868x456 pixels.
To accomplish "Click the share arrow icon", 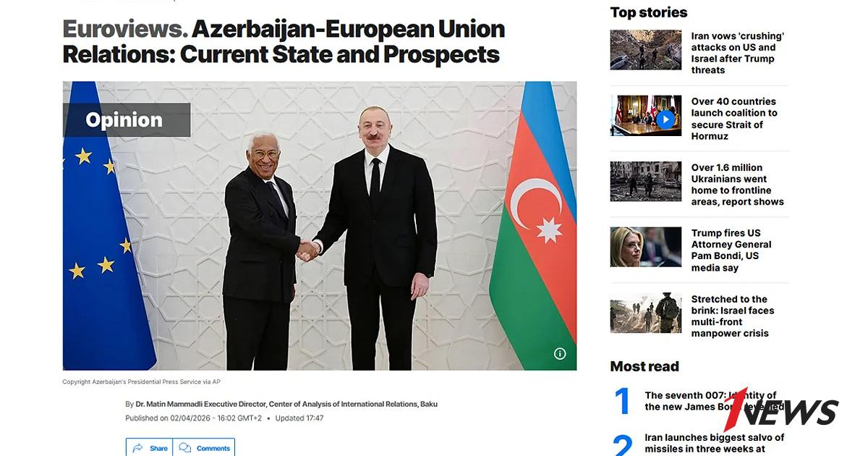I will [138, 448].
